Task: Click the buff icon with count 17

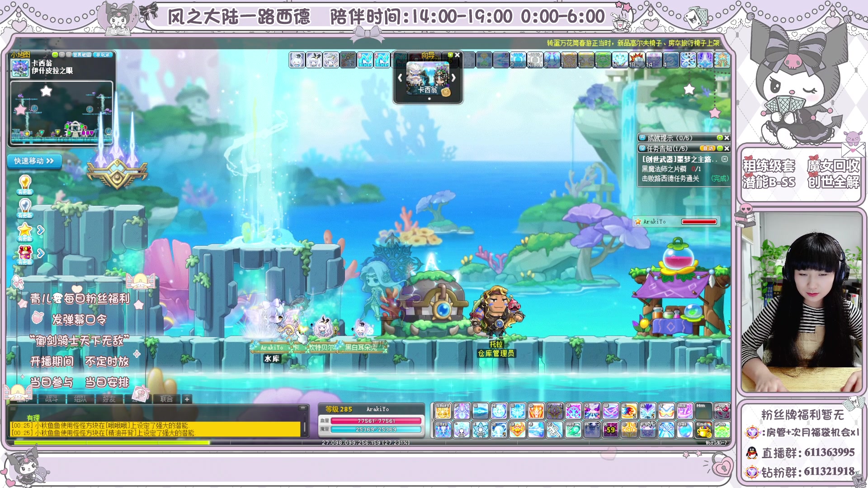Action: click(x=620, y=60)
